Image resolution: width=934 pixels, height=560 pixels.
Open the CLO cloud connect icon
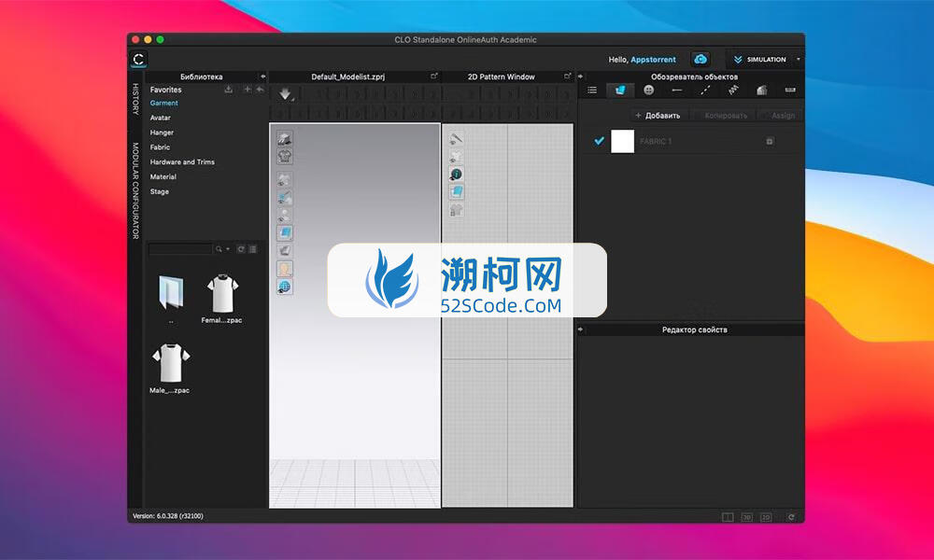point(700,59)
